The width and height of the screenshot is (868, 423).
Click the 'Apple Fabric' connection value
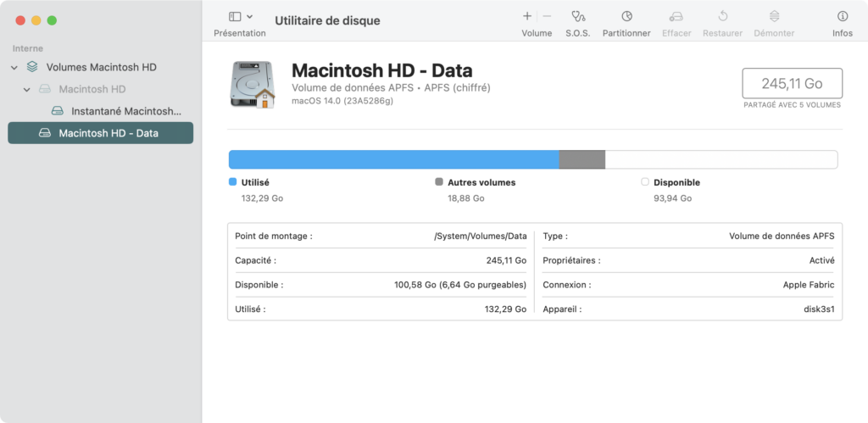809,285
